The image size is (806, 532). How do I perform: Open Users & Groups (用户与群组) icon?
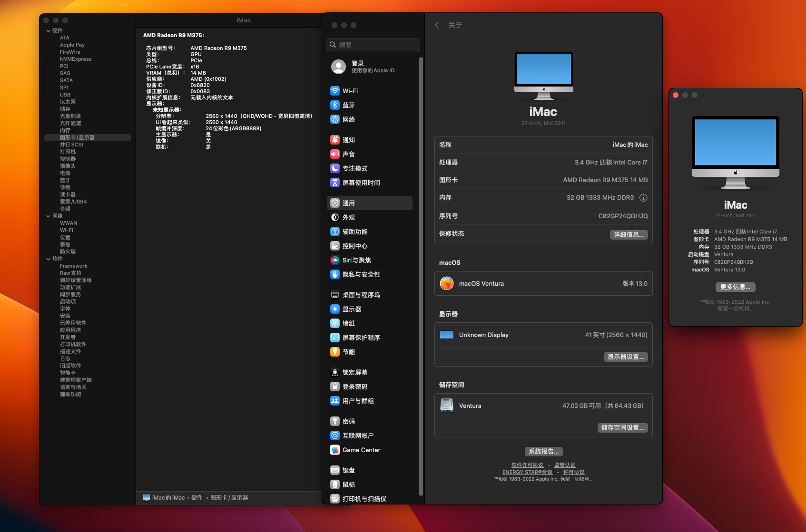(x=335, y=401)
